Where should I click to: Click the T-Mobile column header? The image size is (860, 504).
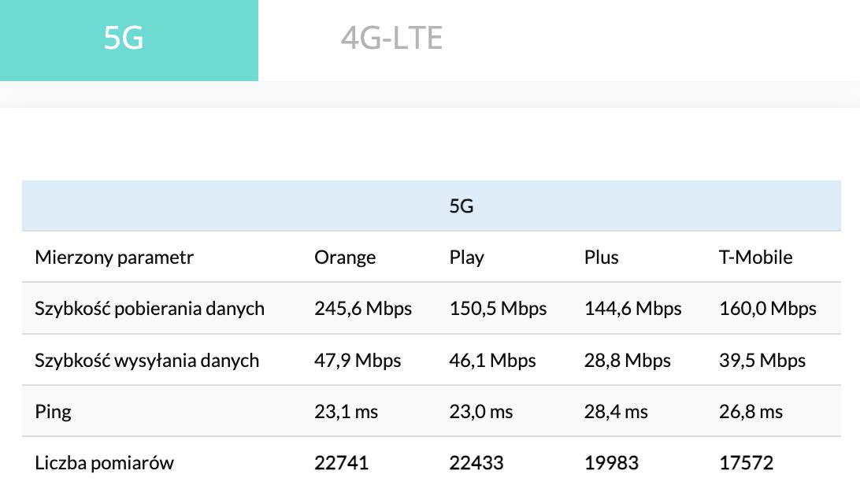click(x=756, y=258)
